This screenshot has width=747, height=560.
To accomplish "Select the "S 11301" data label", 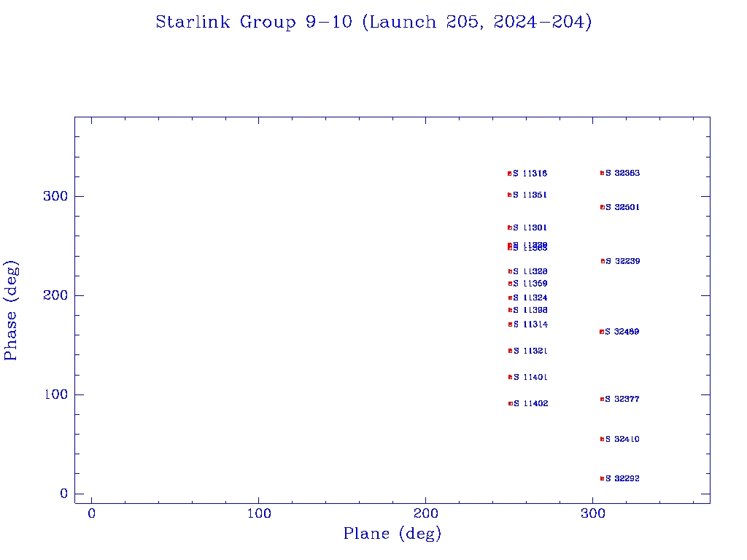I will [x=530, y=227].
